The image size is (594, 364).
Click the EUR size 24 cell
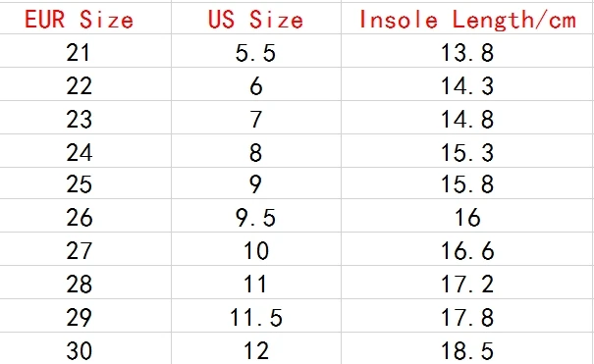point(85,150)
